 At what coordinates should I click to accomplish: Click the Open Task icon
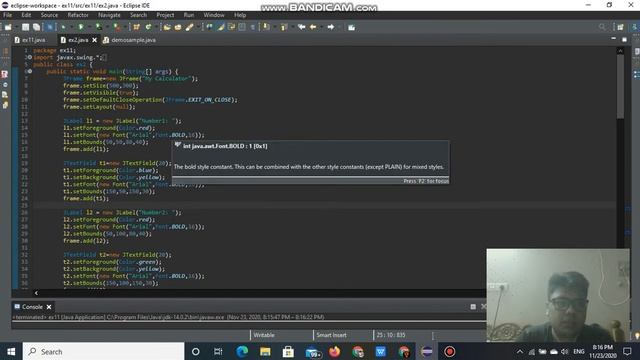click(x=178, y=27)
